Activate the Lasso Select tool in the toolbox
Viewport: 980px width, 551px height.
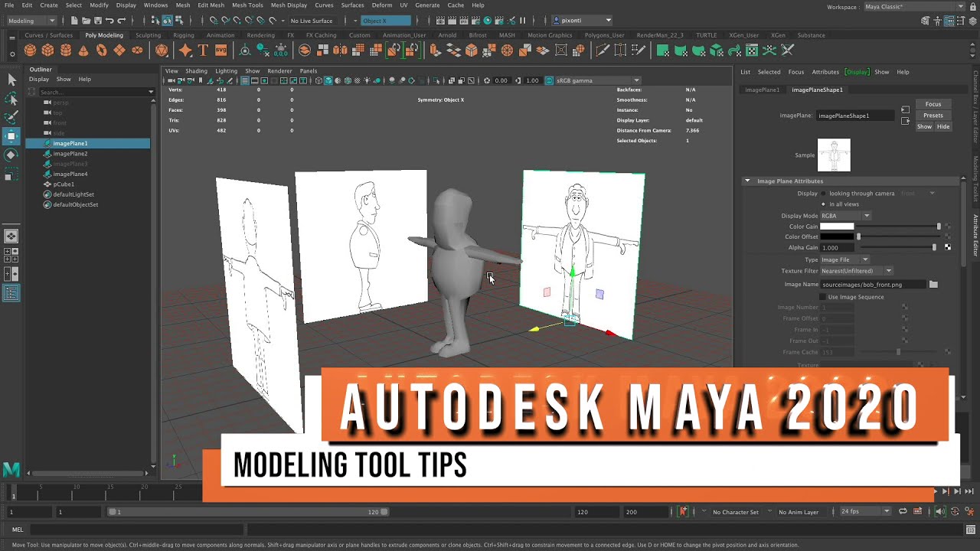tap(11, 99)
